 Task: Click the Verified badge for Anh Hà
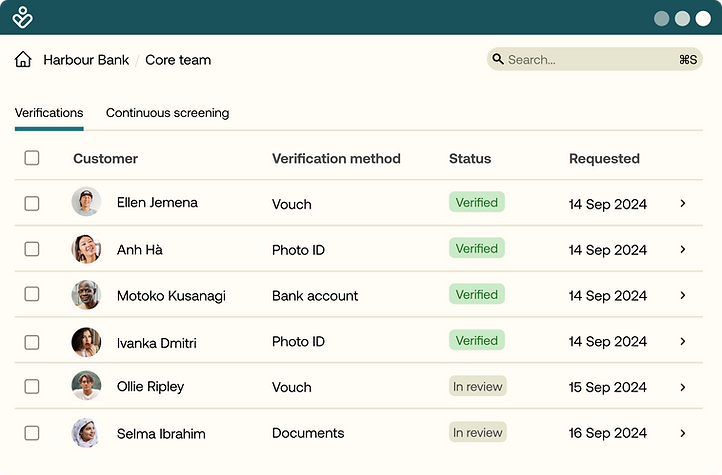coord(476,249)
